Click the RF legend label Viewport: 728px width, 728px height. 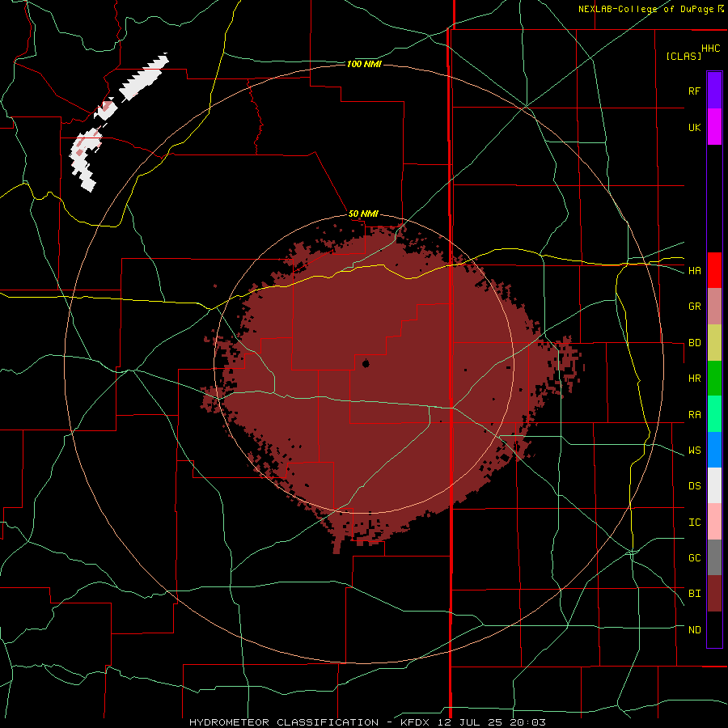[694, 91]
